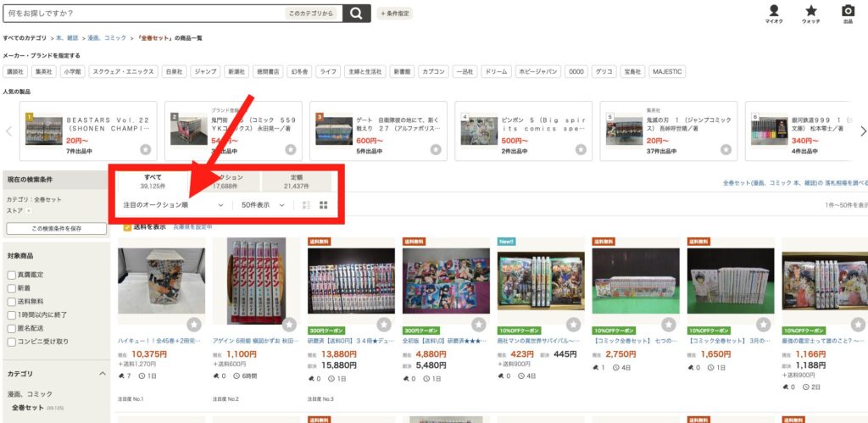
Task: Open the 注目のオークション順 sort dropdown
Action: [173, 205]
